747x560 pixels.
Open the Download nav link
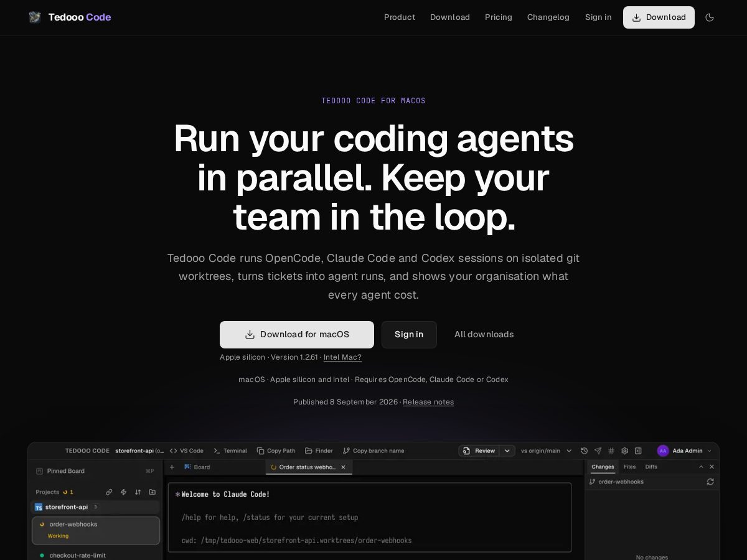450,17
